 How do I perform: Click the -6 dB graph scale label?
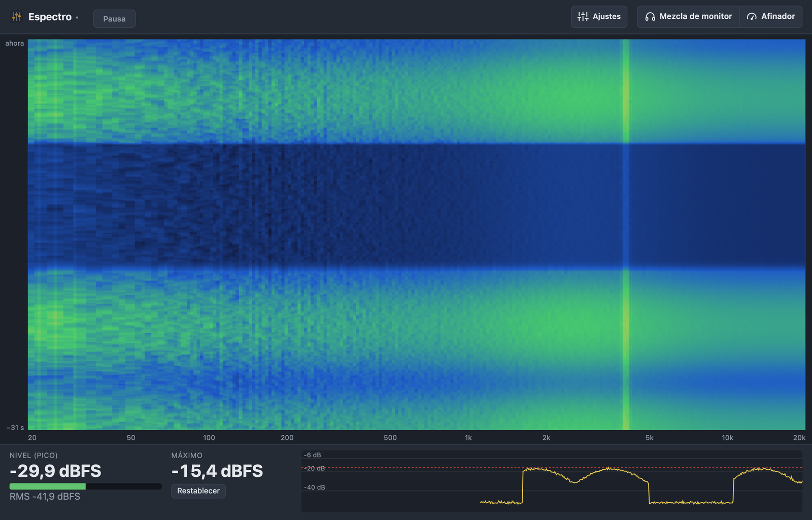tap(313, 455)
